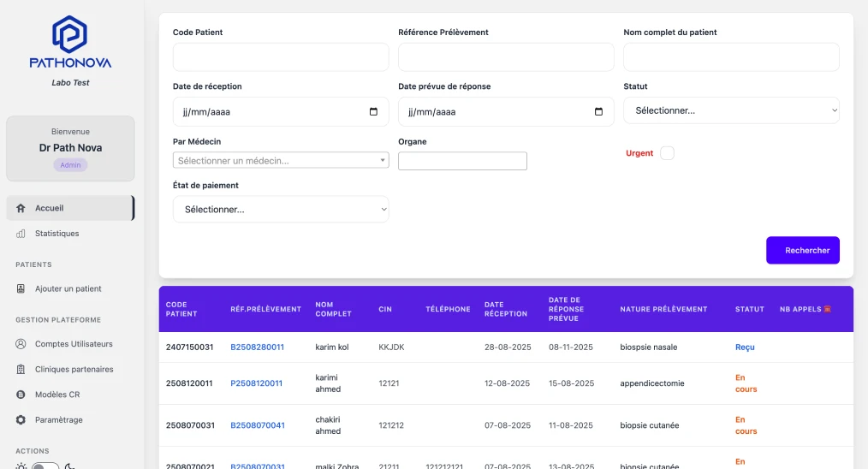868x469 pixels.
Task: Open the Statut dropdown
Action: [731, 110]
